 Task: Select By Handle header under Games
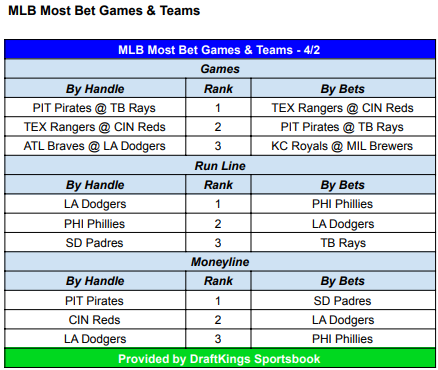94,89
